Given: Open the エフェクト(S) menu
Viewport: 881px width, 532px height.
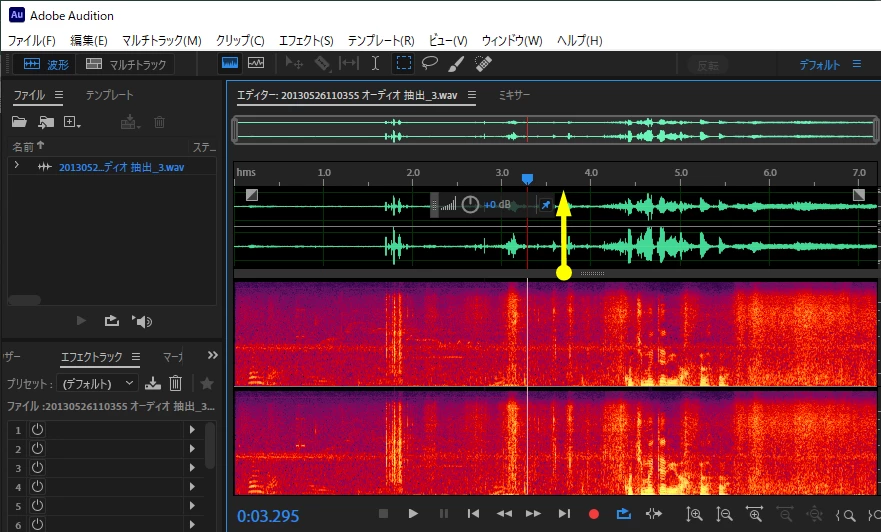Looking at the screenshot, I should (306, 40).
